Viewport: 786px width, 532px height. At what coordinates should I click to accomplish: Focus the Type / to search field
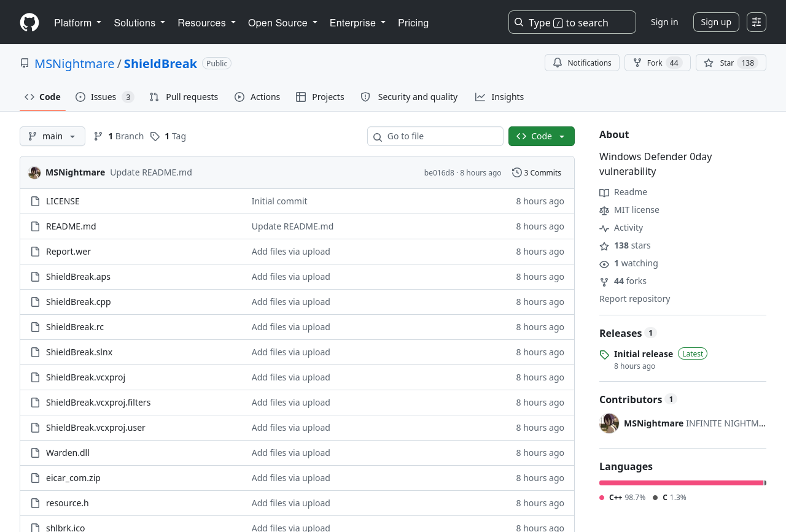click(x=572, y=22)
